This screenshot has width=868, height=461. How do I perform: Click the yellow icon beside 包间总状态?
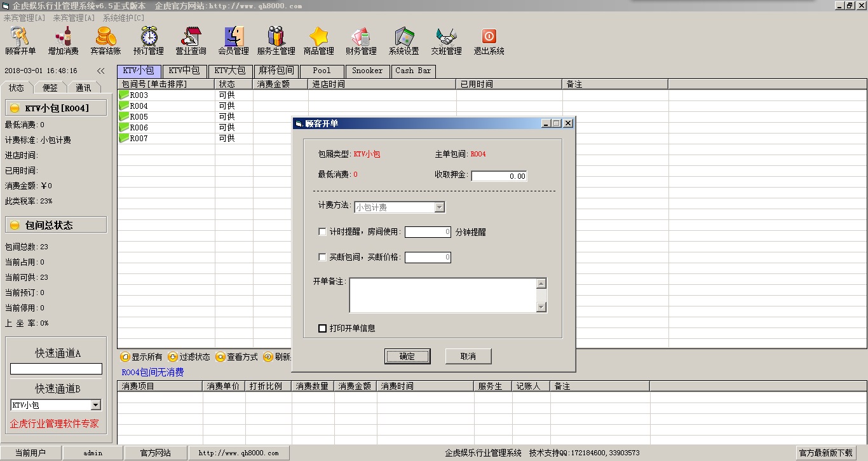[15, 225]
